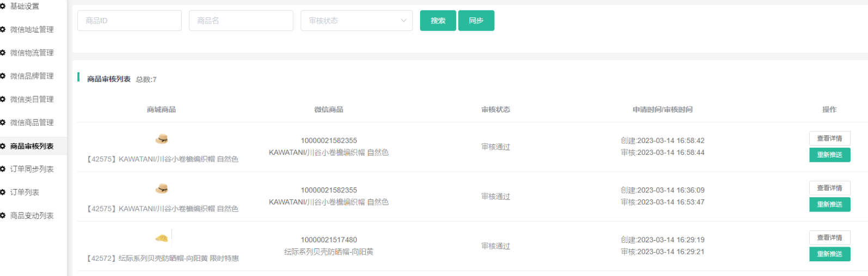Click the gear icon beside 微信地址管理
Viewport: 868px width, 276px height.
click(3, 29)
